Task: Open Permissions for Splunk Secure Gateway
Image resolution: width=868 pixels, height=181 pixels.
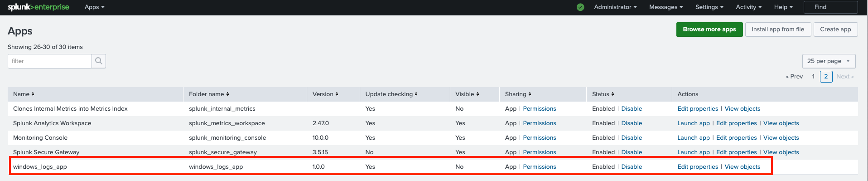Action: tap(539, 152)
